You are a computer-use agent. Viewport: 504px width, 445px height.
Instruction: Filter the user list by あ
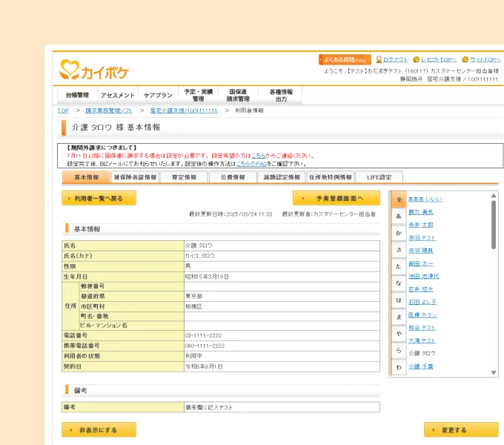point(399,216)
